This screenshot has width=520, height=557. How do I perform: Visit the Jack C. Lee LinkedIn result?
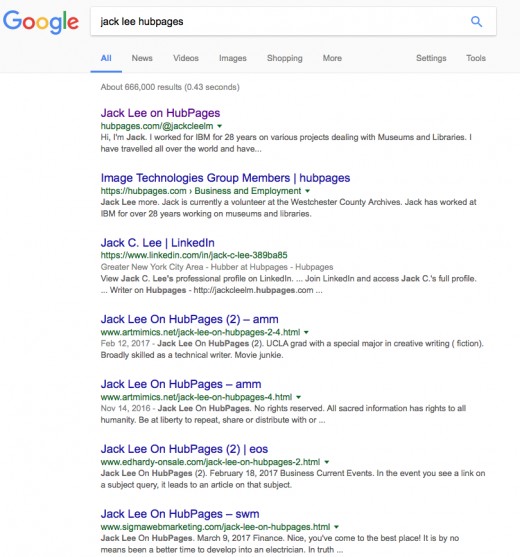tap(157, 243)
